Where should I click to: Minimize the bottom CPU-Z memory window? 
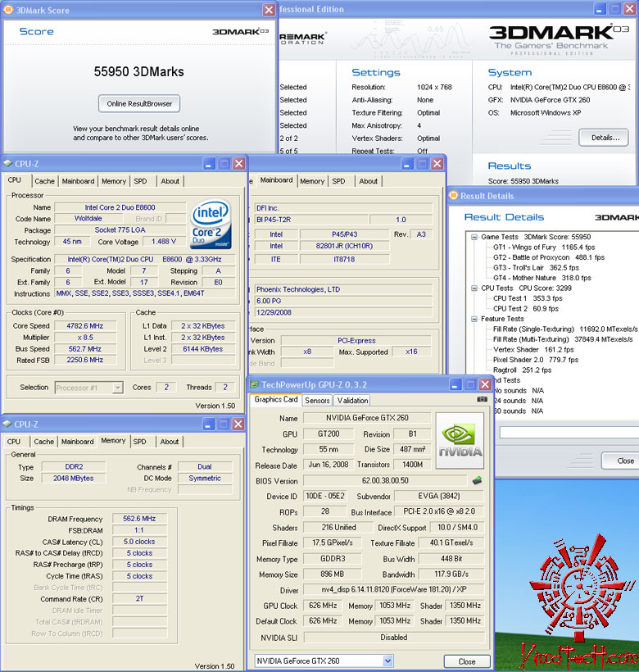point(208,425)
